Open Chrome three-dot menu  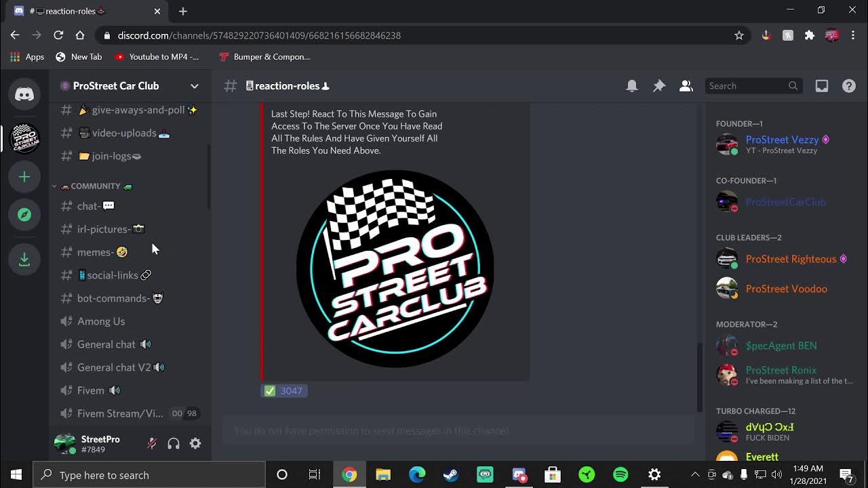tap(853, 35)
